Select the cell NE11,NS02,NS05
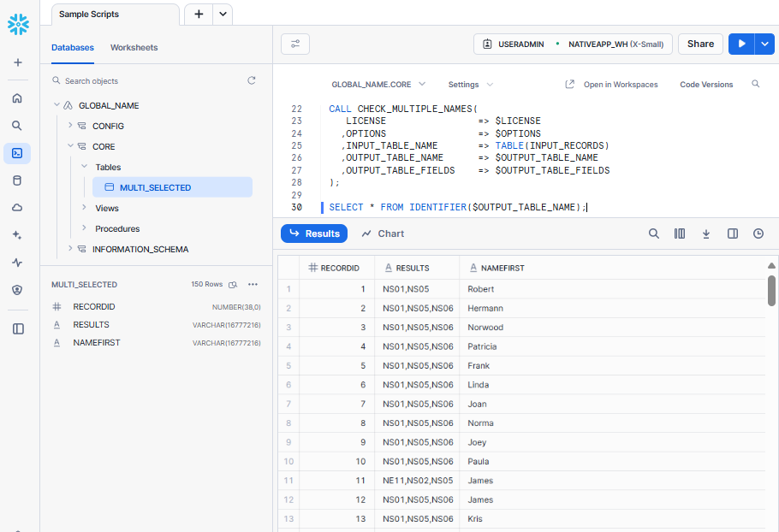 [418, 481]
